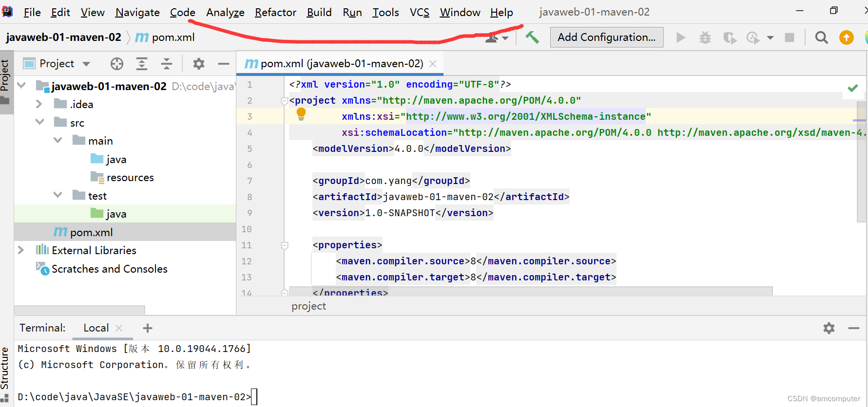Add new terminal session plus icon
Screen dimensions: 868x407
click(148, 328)
